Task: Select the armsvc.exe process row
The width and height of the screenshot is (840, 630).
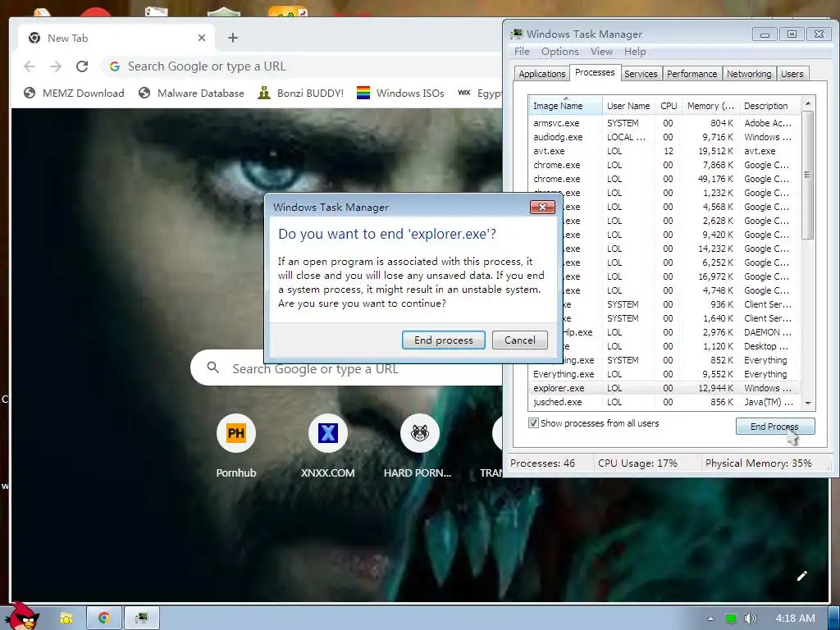Action: (x=664, y=123)
